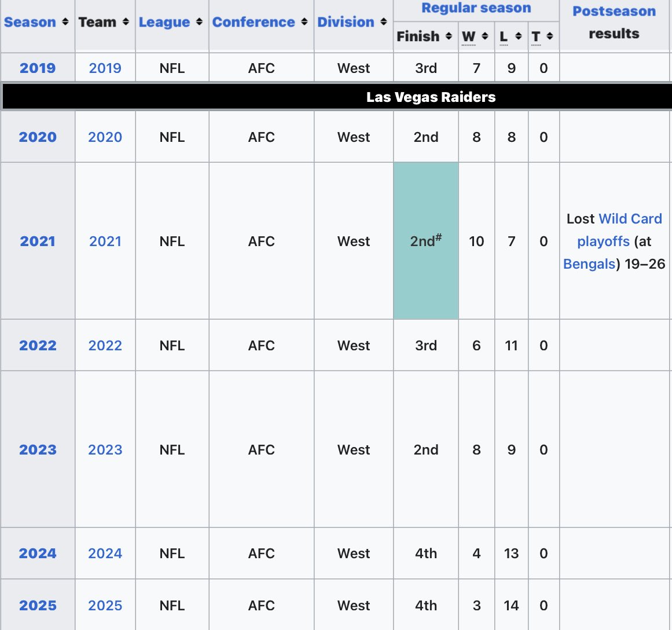The image size is (672, 630).
Task: Click the Team column header text
Action: pos(97,22)
